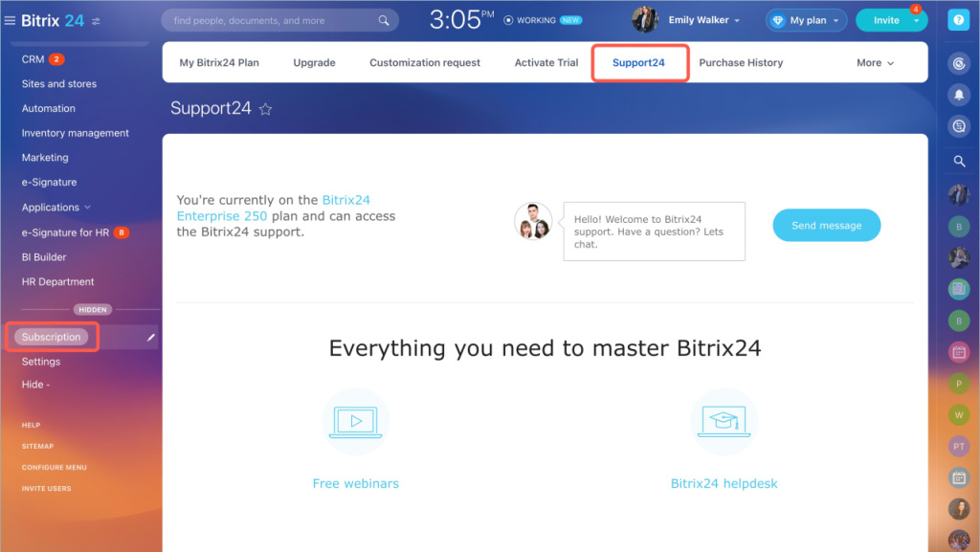Switch to the My Bitrix24 Plan tab
The height and width of the screenshot is (552, 980).
[x=219, y=62]
